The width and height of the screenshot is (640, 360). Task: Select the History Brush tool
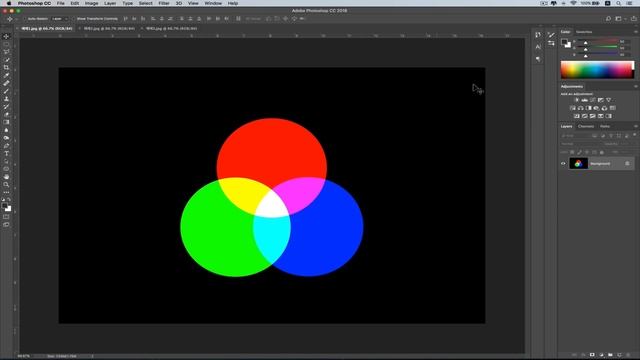(6, 107)
